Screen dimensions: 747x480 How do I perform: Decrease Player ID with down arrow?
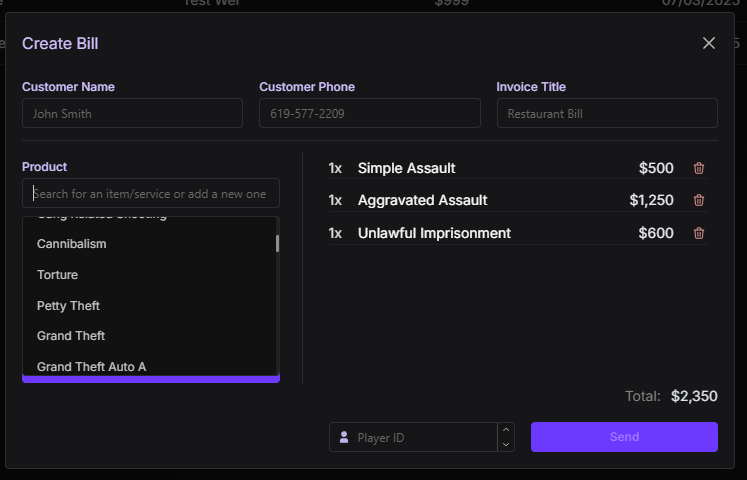click(x=506, y=444)
